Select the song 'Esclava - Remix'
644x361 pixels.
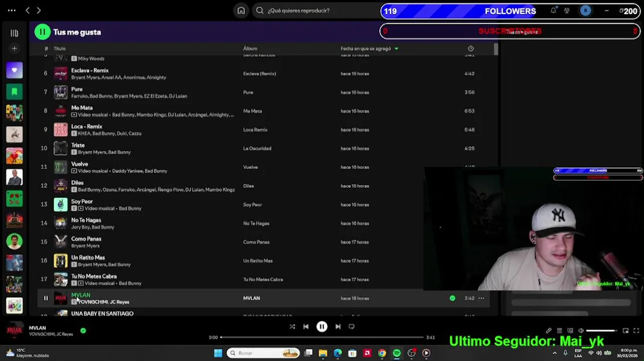[x=90, y=71]
